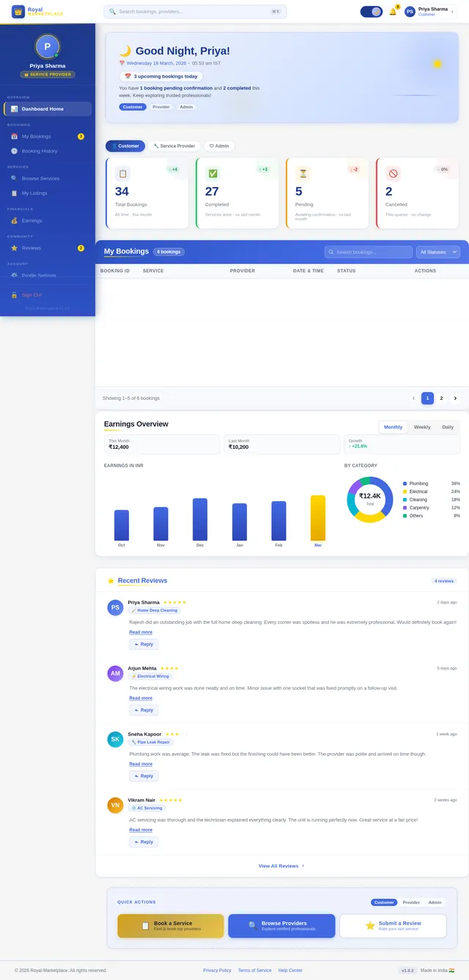The image size is (469, 980).
Task: Click the SK reviewer avatar
Action: (115, 739)
